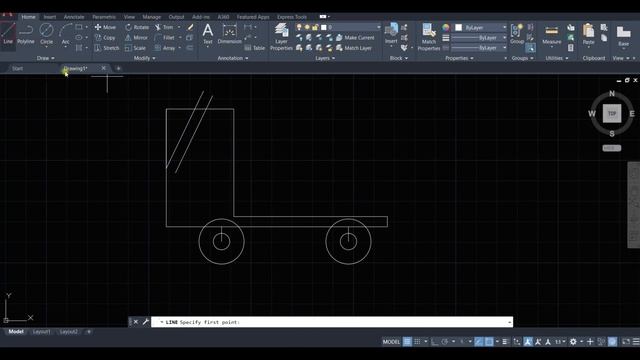Expand the Modify panel
The height and width of the screenshot is (360, 640).
coord(144,58)
